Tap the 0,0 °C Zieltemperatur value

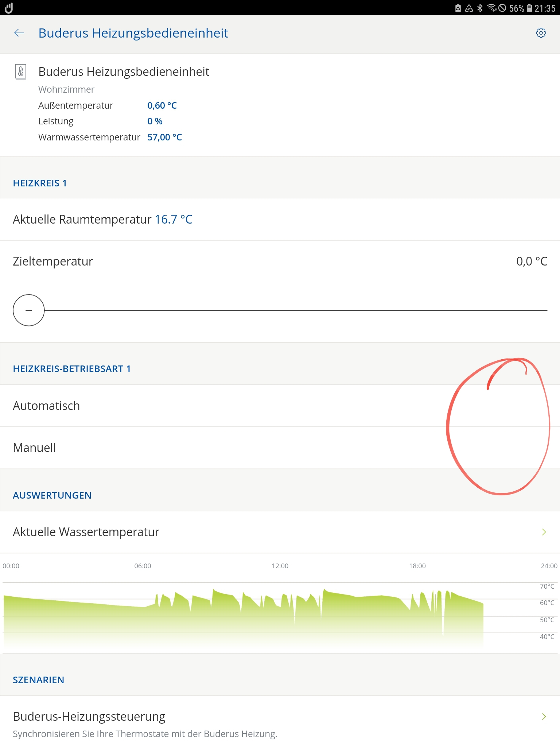[532, 262]
